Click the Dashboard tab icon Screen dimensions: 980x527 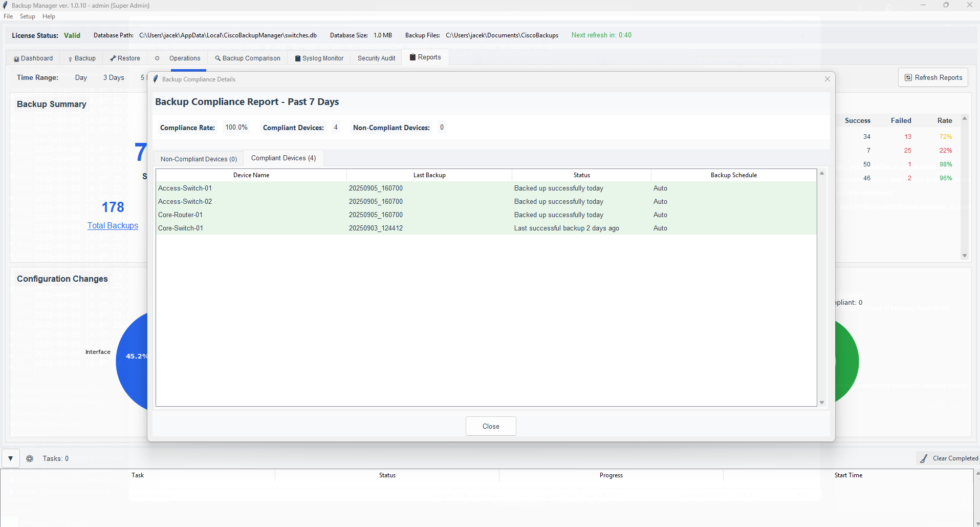click(x=16, y=59)
